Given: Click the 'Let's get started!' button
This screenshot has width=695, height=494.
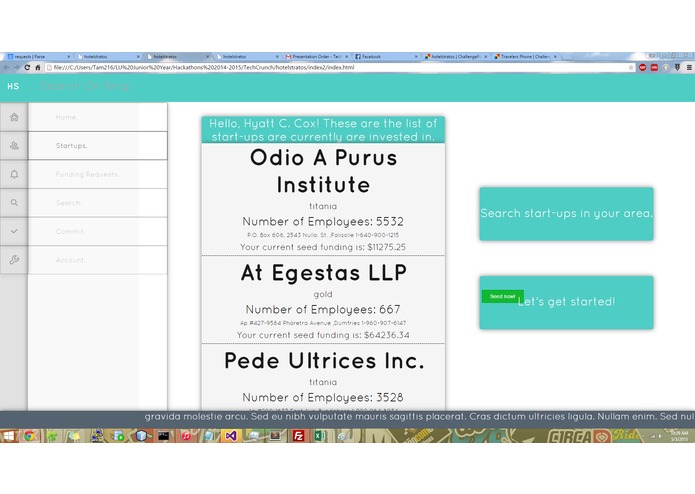Looking at the screenshot, I should click(566, 303).
